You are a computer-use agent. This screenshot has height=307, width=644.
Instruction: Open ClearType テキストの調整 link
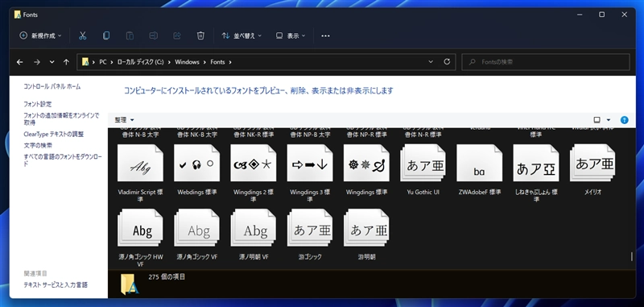[x=53, y=134]
